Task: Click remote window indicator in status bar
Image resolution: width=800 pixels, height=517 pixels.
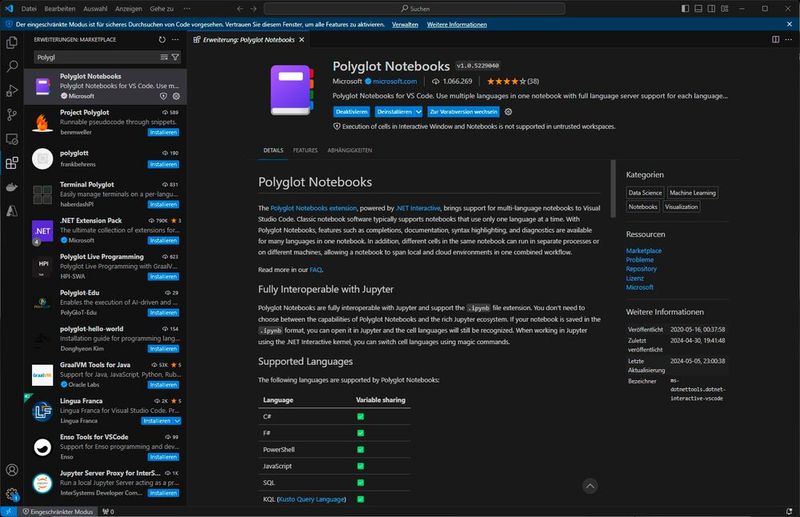Action: (9, 511)
